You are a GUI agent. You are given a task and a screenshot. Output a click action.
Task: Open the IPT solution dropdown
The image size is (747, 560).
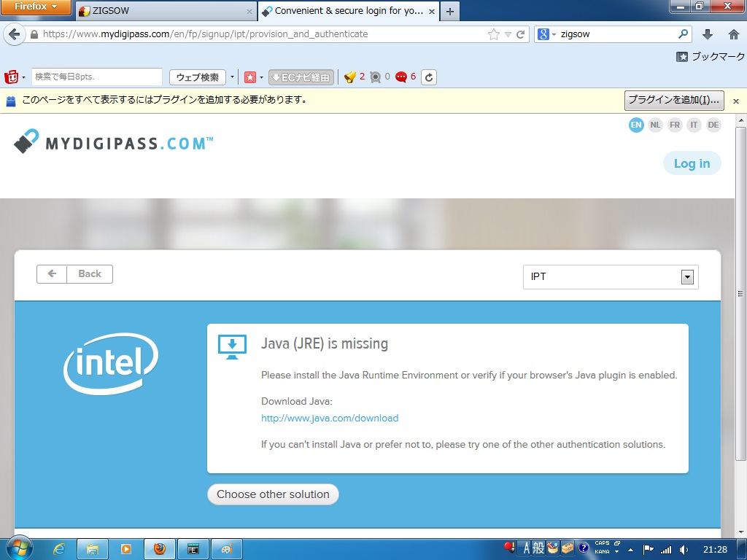(x=611, y=276)
